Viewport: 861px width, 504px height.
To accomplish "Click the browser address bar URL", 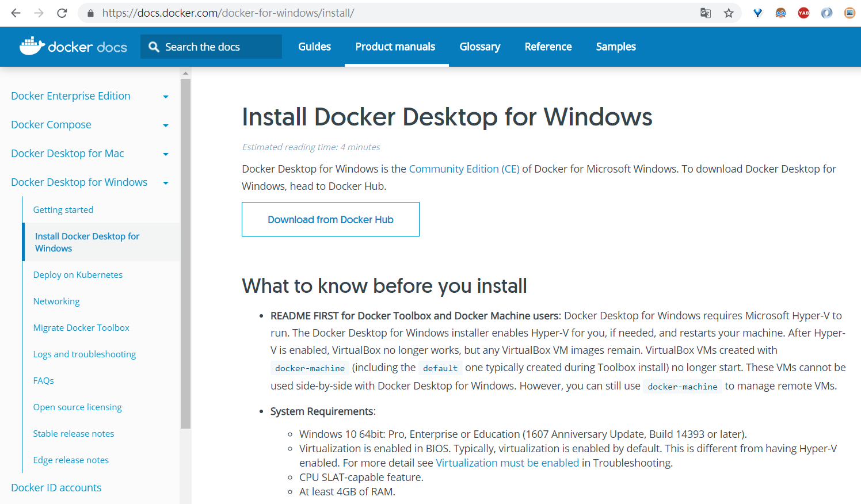I will click(228, 13).
